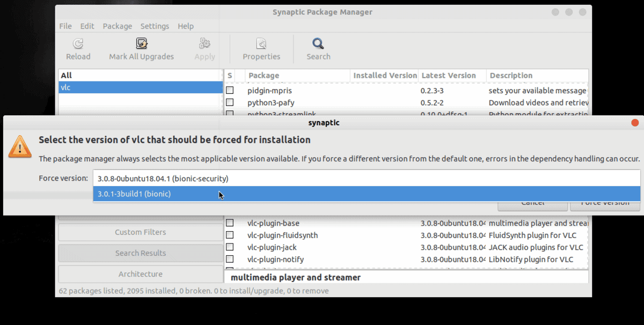Choose 3.0.1-3build1 (bionic) in the version dropdown
644x325 pixels.
click(367, 194)
